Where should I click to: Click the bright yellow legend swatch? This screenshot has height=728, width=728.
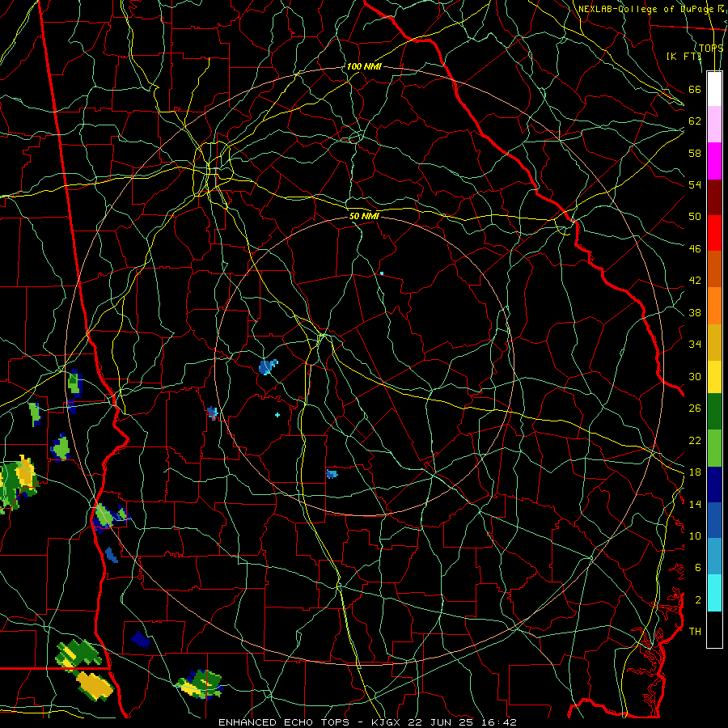[x=714, y=376]
